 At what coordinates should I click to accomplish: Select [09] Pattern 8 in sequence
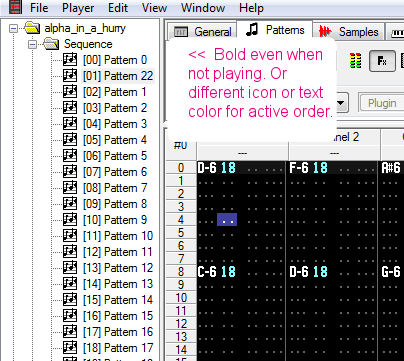[115, 204]
